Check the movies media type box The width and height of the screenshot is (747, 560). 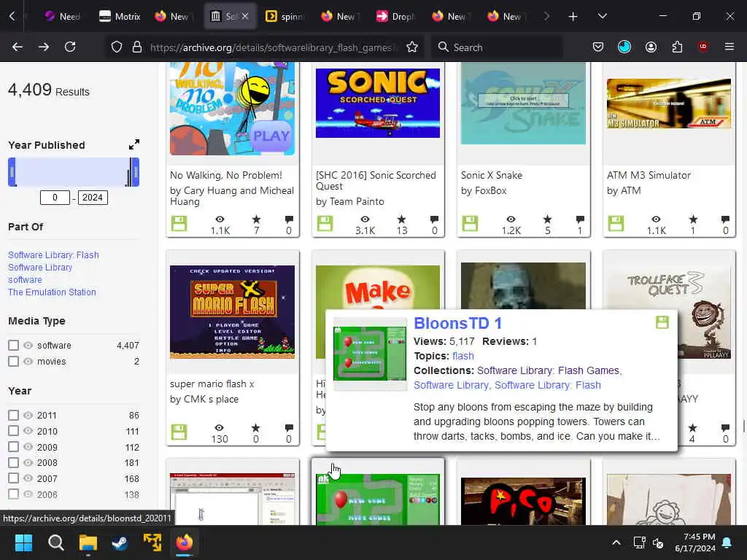[13, 362]
